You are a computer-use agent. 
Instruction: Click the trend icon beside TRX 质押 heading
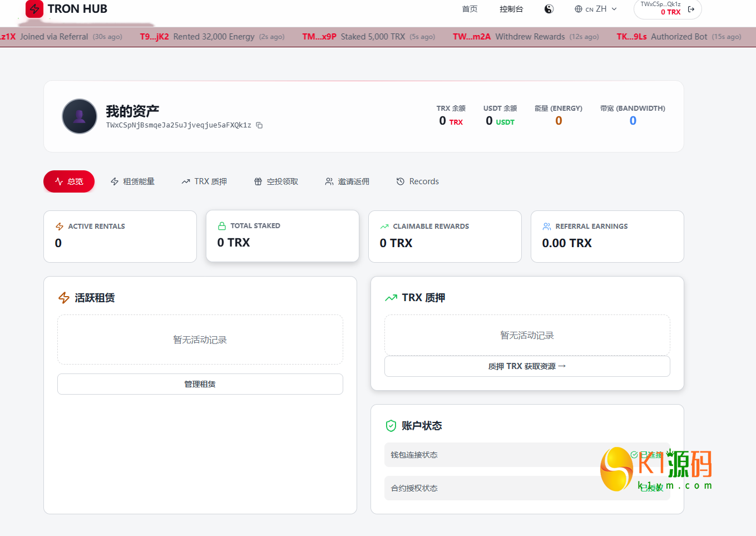point(391,298)
